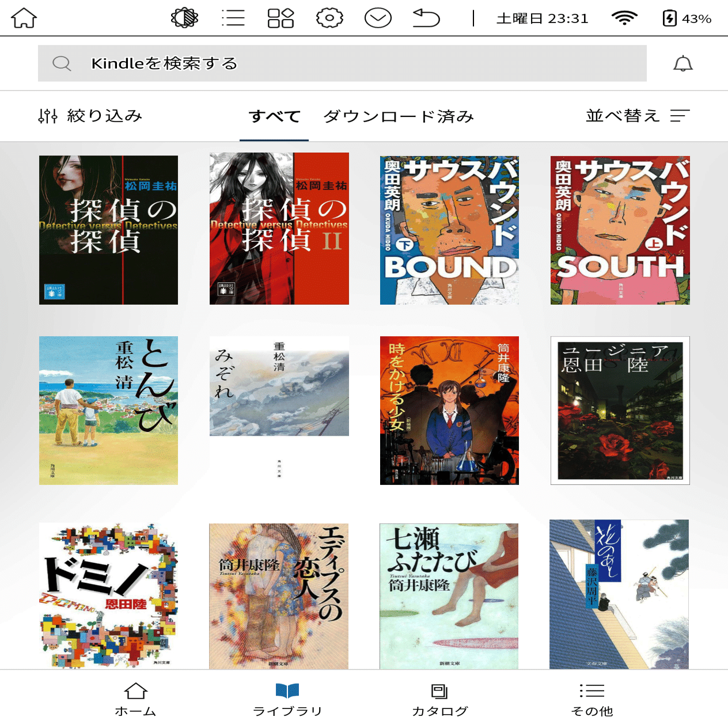The image size is (728, 728).
Task: Open みぞれ by 重松清
Action: click(279, 411)
